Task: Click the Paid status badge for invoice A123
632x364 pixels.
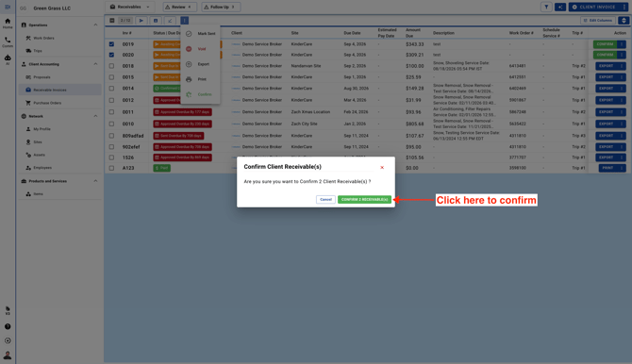Action: point(161,168)
